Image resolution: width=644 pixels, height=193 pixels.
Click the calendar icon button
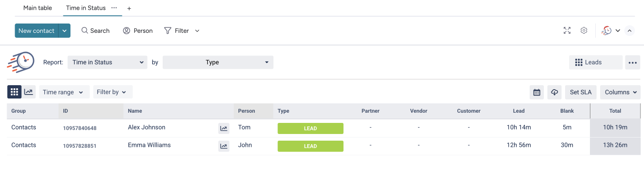[x=537, y=92]
